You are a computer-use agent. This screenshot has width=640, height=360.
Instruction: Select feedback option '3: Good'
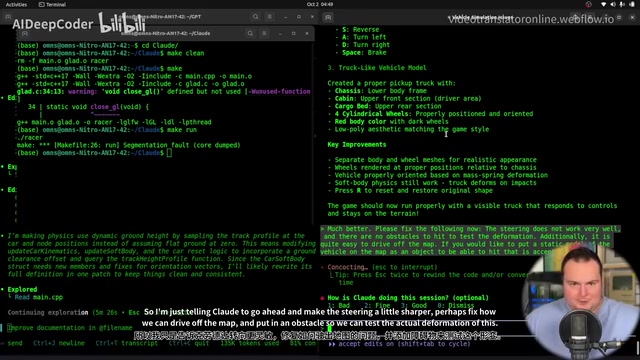pos(413,305)
